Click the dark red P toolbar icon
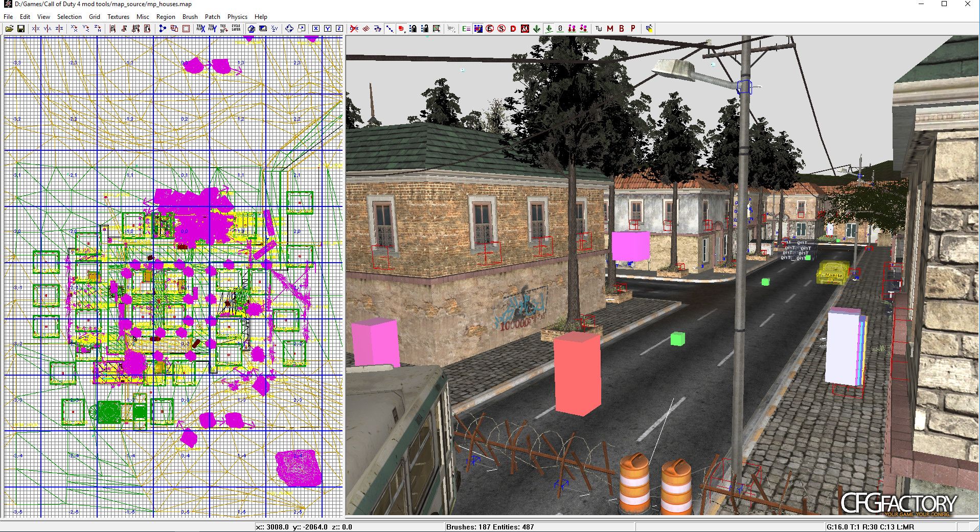Screen dimensions: 980x532 [x=633, y=29]
